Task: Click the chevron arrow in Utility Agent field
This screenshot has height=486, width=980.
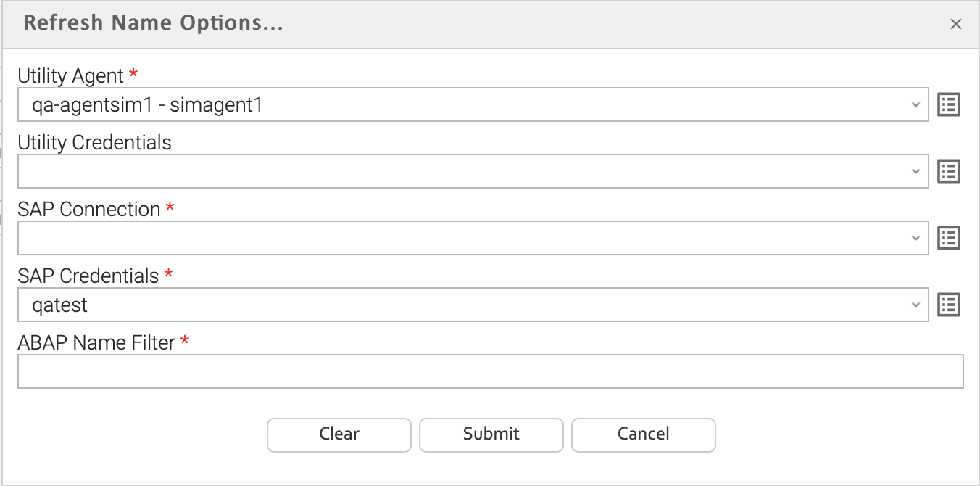Action: point(916,105)
